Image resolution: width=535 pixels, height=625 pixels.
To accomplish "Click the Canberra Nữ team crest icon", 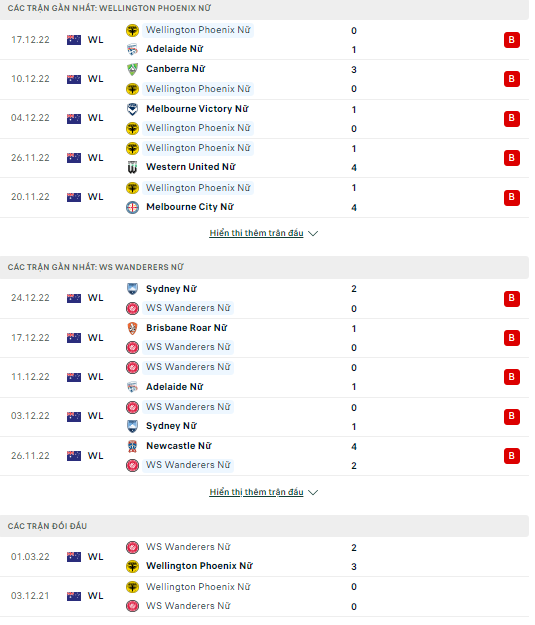I will pyautogui.click(x=134, y=70).
